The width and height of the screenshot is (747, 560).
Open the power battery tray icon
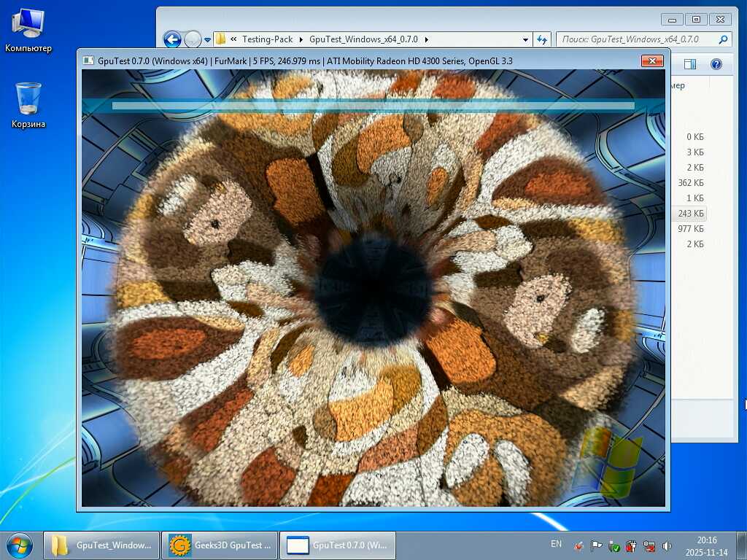tap(632, 546)
